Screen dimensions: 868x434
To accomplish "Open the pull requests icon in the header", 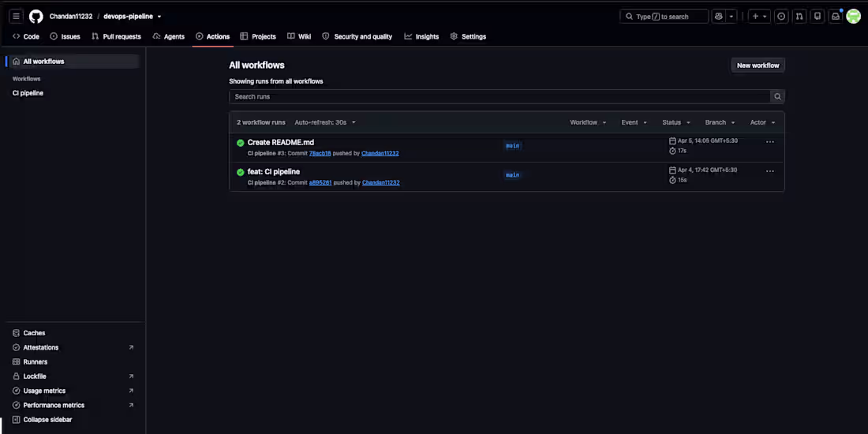I will coord(799,17).
